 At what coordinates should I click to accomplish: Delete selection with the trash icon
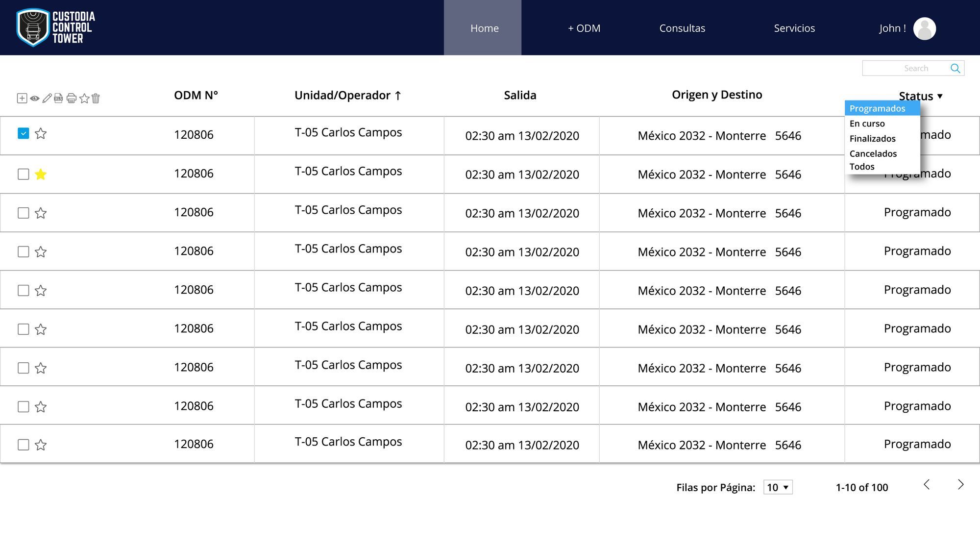(x=96, y=99)
